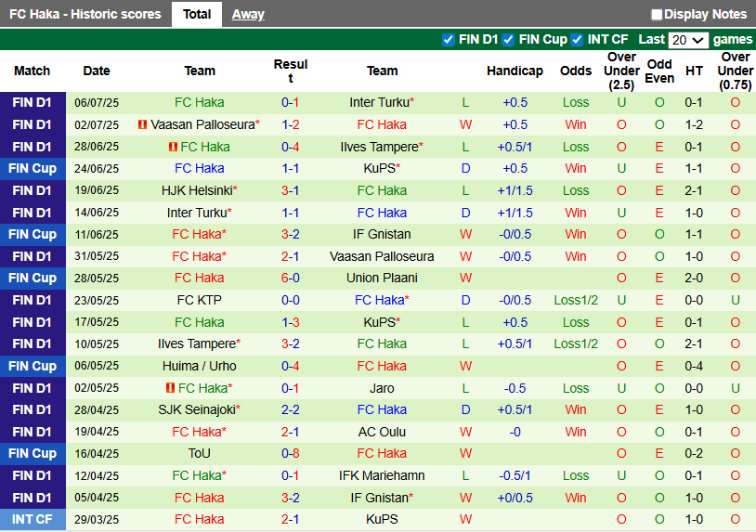Click the Odd Even column header

coord(659,71)
